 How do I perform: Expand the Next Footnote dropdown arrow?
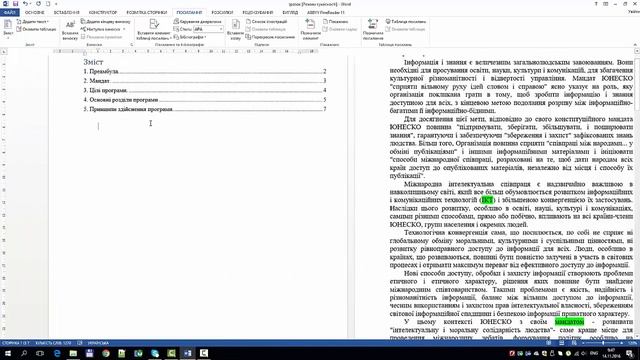click(x=124, y=29)
